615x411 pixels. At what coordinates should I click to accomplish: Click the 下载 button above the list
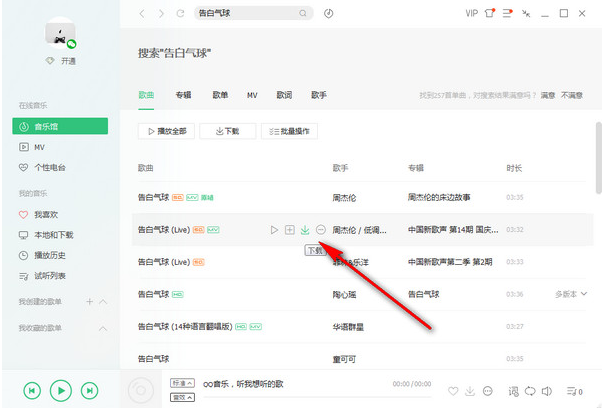click(227, 131)
